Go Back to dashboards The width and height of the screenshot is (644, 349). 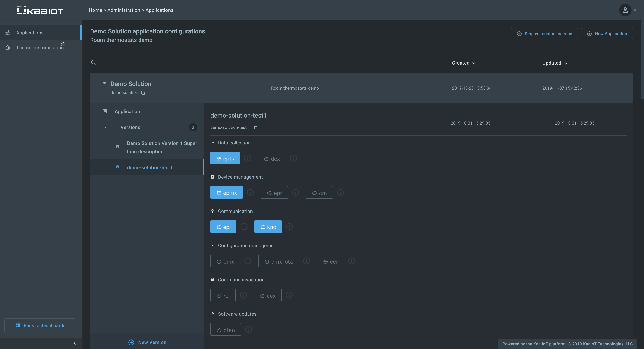[40, 325]
